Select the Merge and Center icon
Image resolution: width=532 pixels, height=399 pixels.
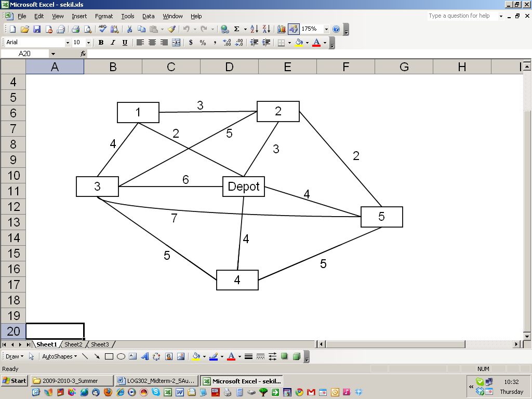177,43
